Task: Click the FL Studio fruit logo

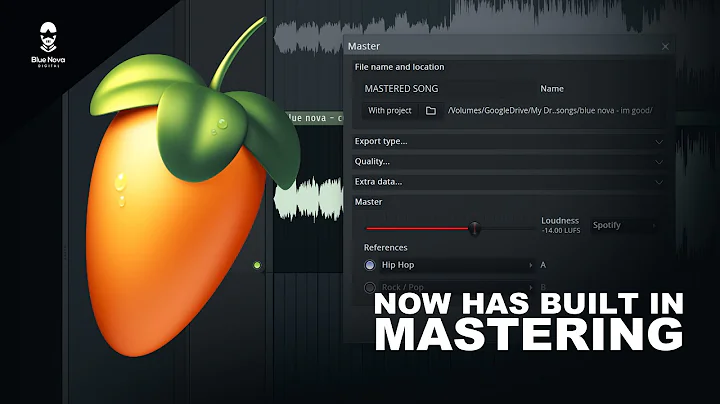Action: tap(191, 188)
